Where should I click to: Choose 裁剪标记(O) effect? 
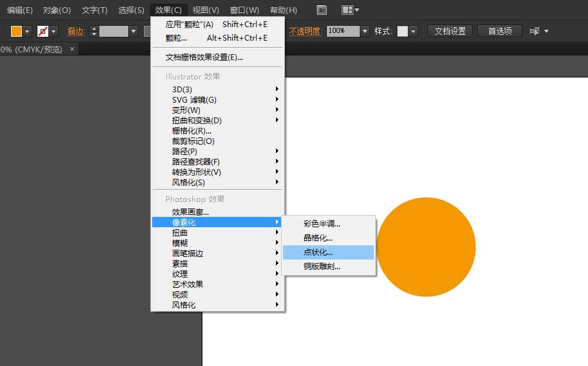(217, 141)
